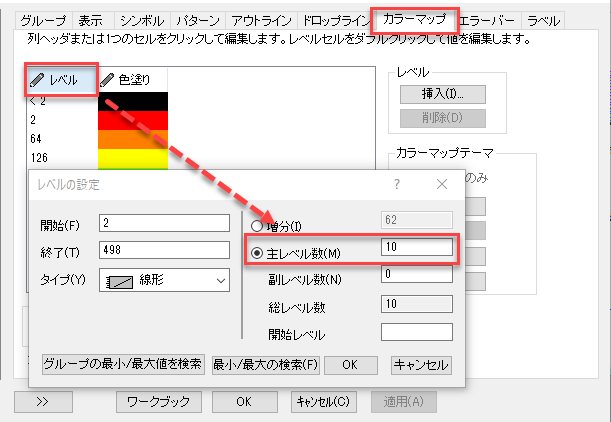Viewport: 611px width, 422px height.
Task: Click the 副レベル数(N) input field
Action: click(x=417, y=274)
